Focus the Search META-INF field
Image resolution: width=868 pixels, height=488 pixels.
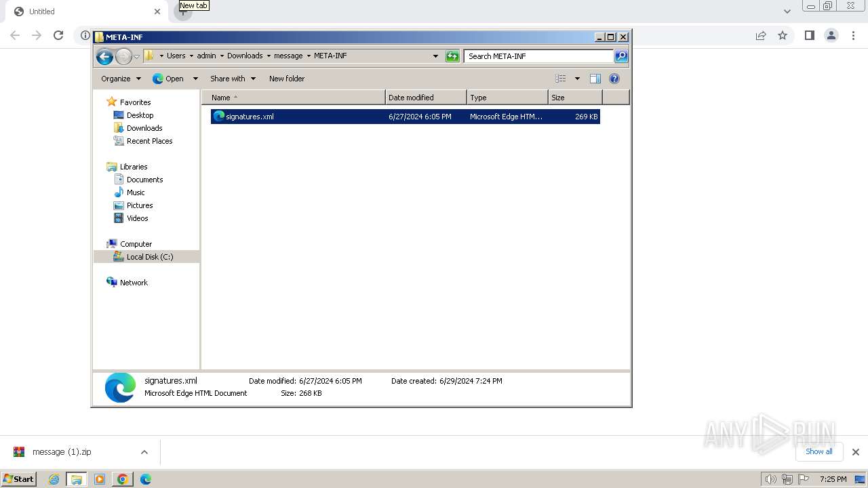539,56
